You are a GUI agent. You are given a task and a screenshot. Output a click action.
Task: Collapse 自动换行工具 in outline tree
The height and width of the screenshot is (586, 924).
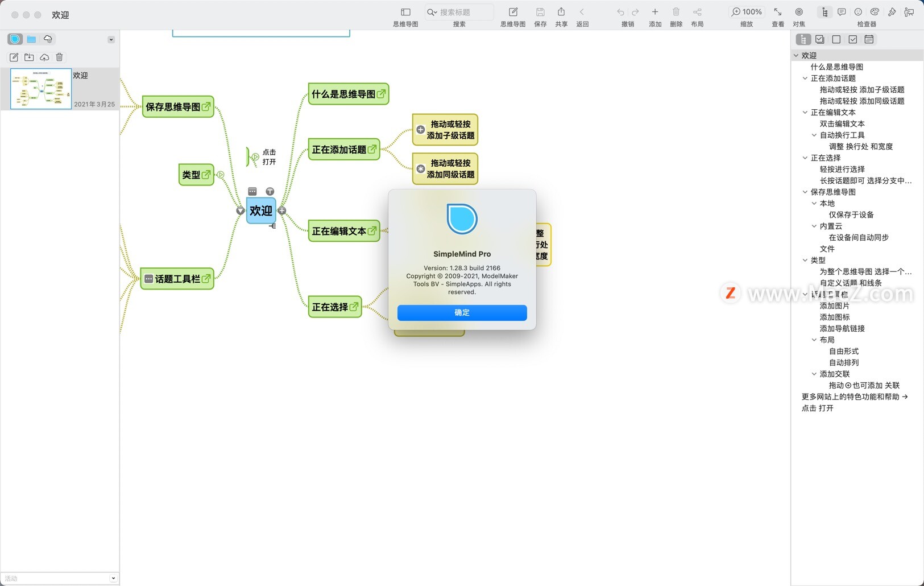point(814,135)
